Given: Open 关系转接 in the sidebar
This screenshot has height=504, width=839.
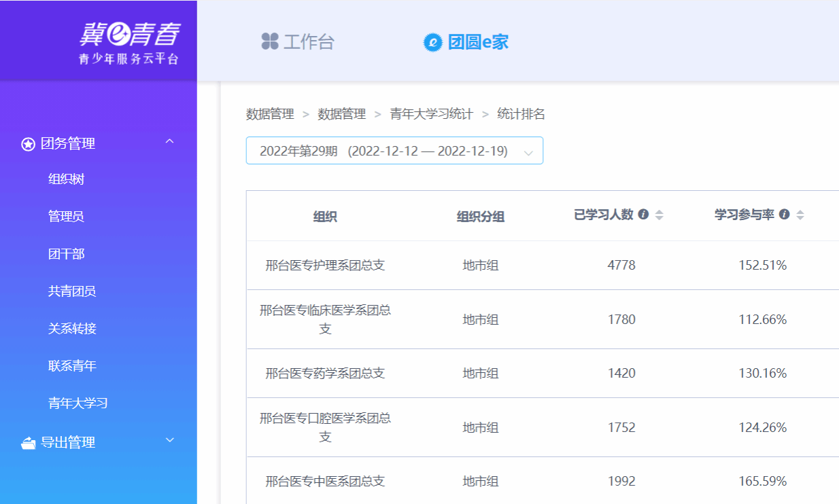Looking at the screenshot, I should click(x=72, y=329).
